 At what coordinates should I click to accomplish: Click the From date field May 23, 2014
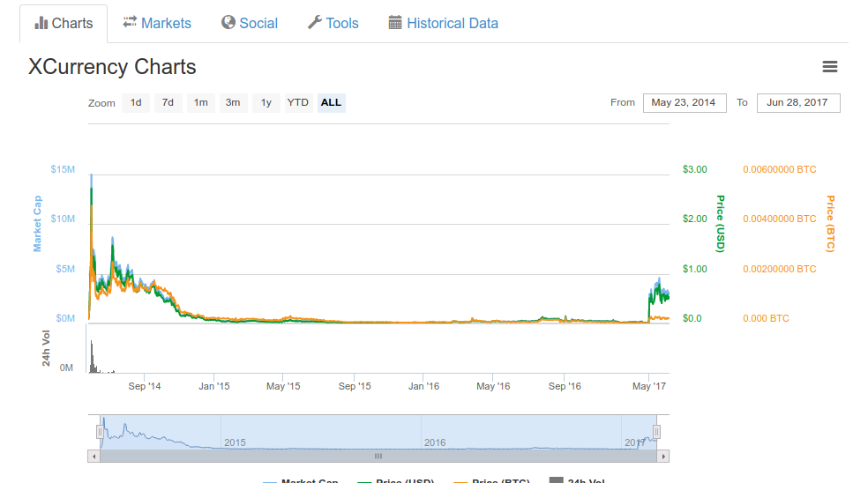click(685, 103)
